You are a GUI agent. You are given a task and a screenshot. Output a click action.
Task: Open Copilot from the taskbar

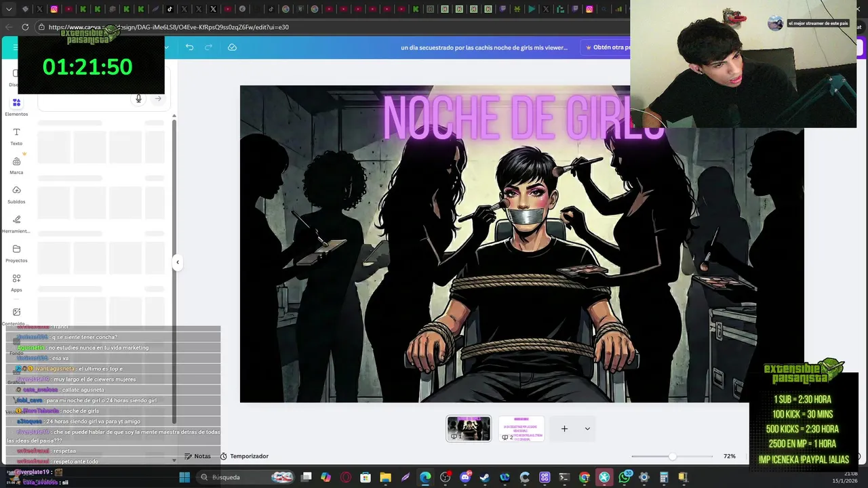pos(325,477)
